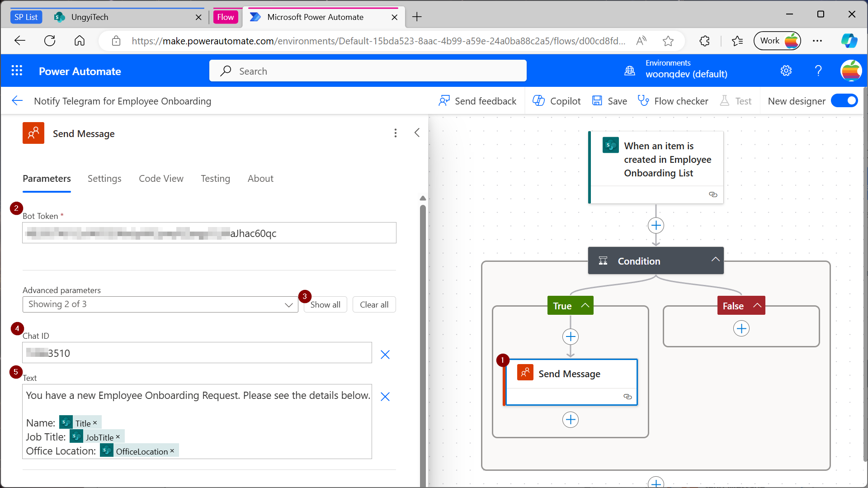Click Send feedback
868x488 pixels.
click(x=477, y=101)
